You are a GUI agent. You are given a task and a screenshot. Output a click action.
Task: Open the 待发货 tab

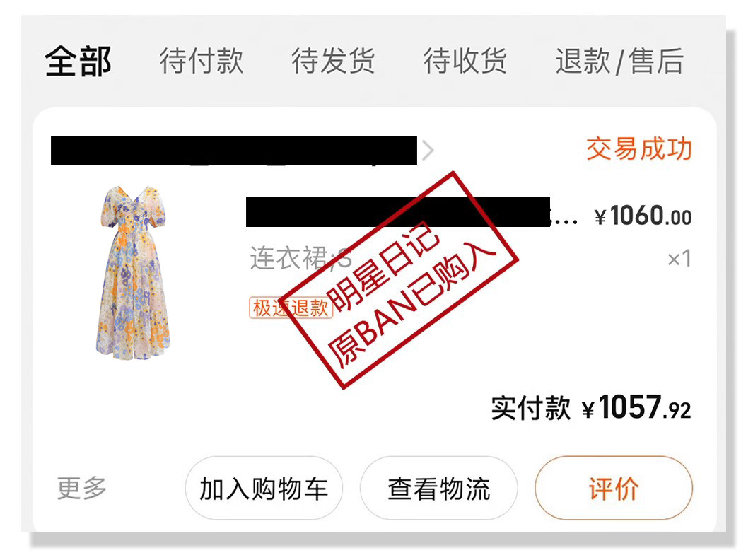tap(333, 61)
